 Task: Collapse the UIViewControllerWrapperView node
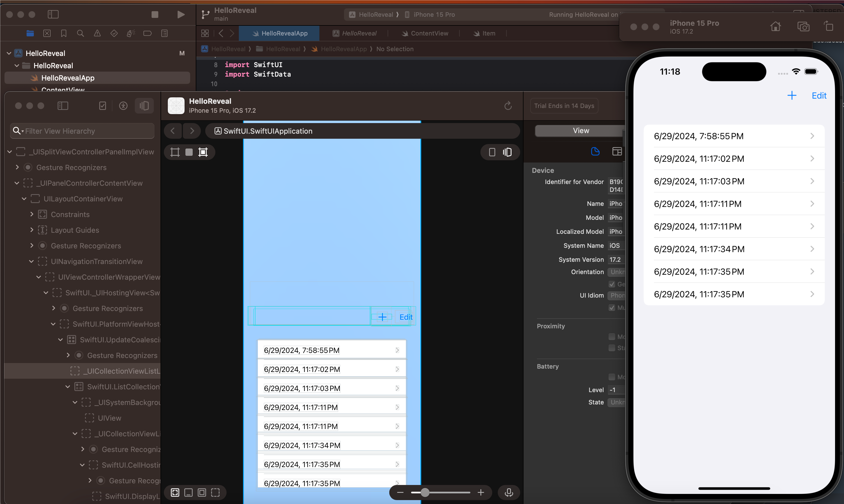coord(39,277)
